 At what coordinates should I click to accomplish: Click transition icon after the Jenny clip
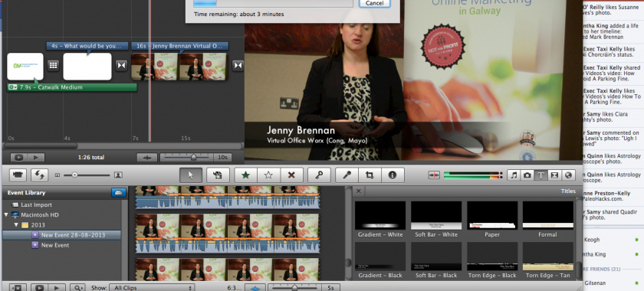[238, 65]
